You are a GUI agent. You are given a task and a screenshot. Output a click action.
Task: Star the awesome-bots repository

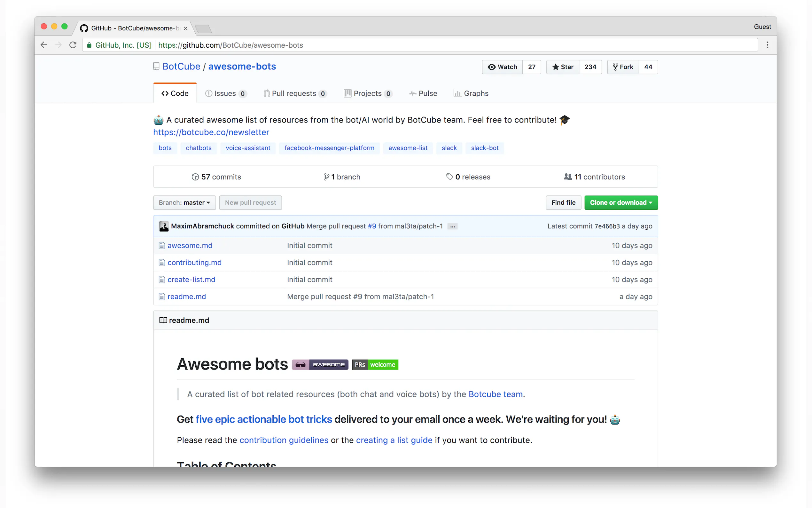563,67
